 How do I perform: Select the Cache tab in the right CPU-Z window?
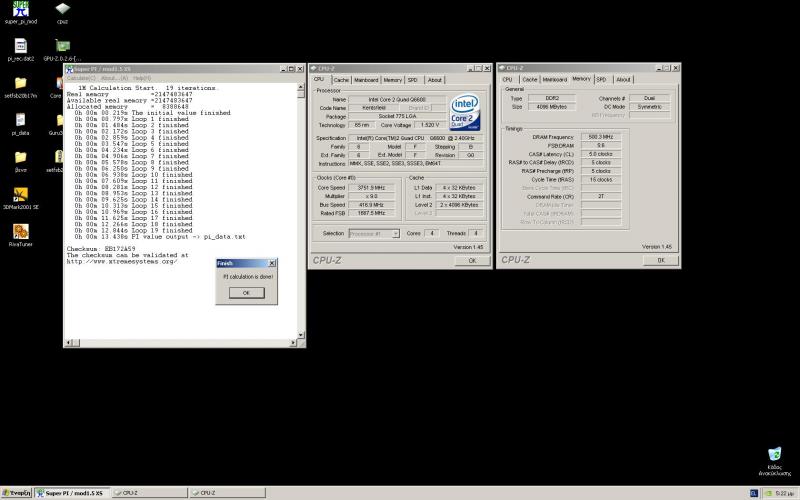(x=530, y=80)
